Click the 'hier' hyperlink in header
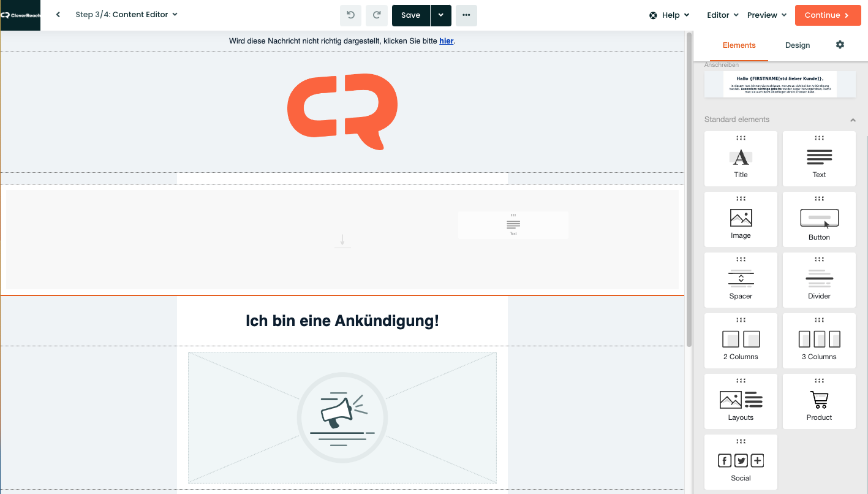The height and width of the screenshot is (494, 868). click(446, 41)
